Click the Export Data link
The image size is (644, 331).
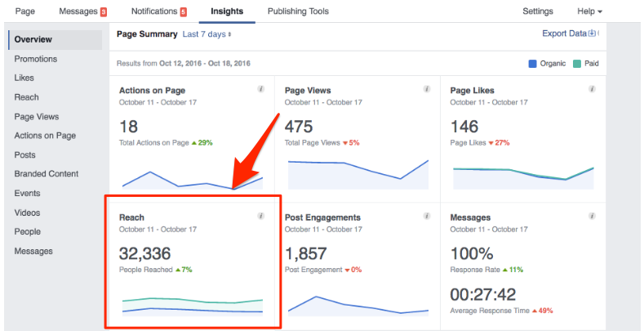coord(564,34)
